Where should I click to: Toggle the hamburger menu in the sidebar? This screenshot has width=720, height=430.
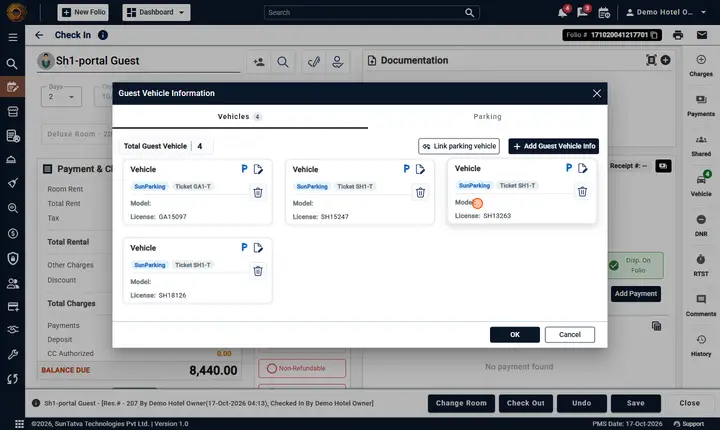coord(13,37)
